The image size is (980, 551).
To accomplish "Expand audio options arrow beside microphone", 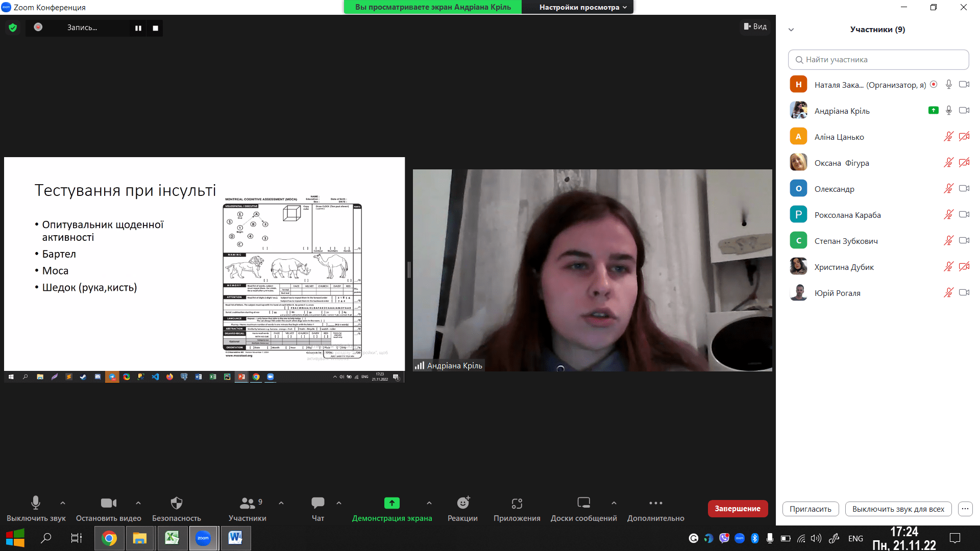I will click(63, 503).
